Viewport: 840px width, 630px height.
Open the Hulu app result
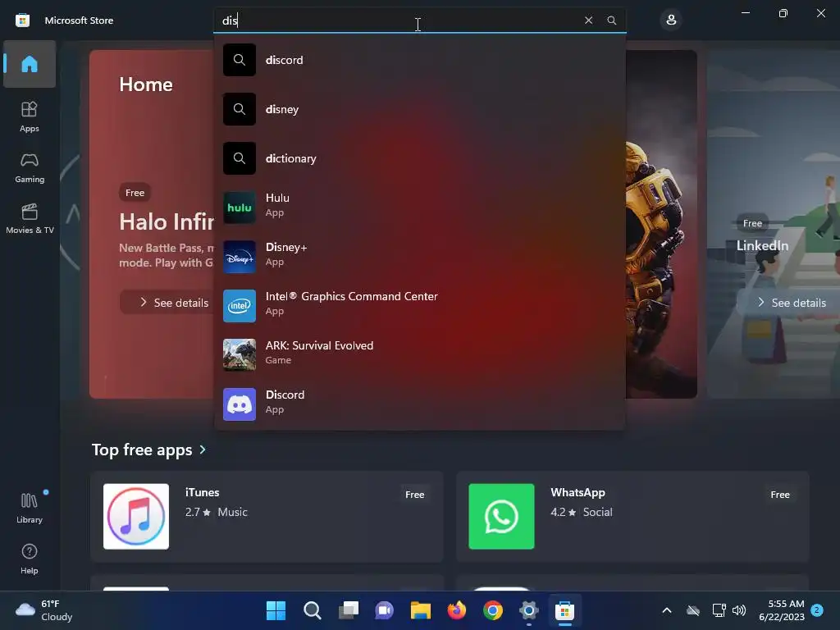click(419, 208)
